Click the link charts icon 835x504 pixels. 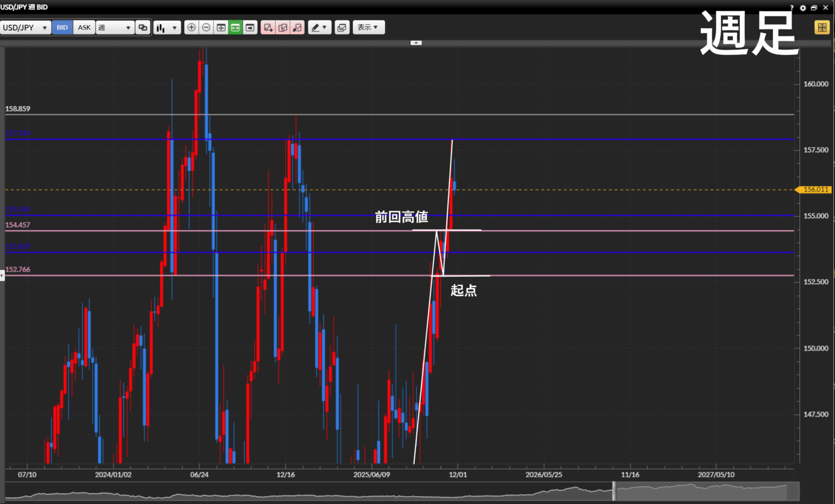pos(143,28)
